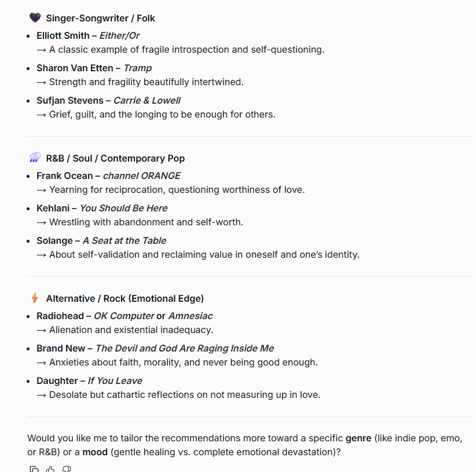
Task: Click the thumbs up icon
Action: coord(50,469)
